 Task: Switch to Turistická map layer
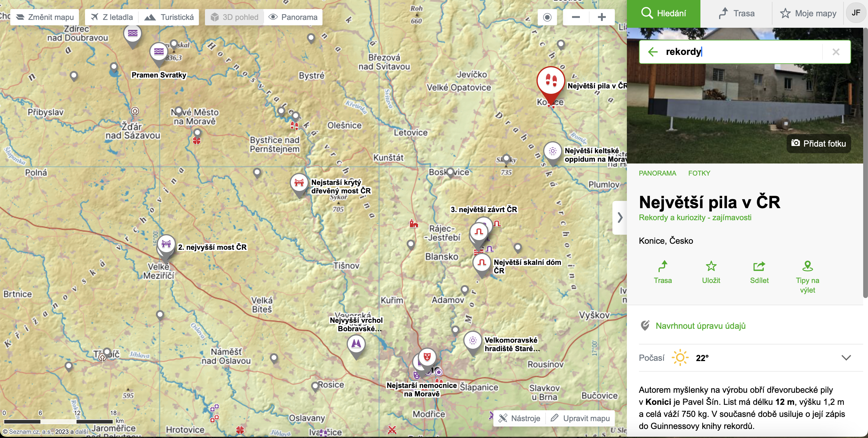(169, 17)
